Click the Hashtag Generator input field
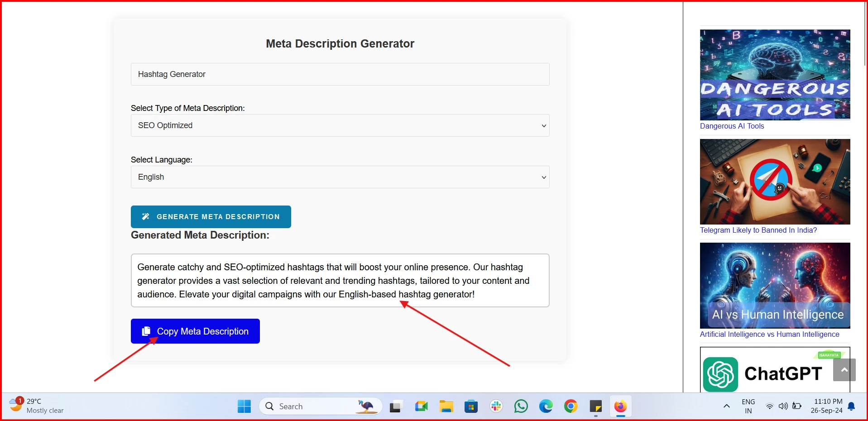The width and height of the screenshot is (868, 421). [340, 74]
